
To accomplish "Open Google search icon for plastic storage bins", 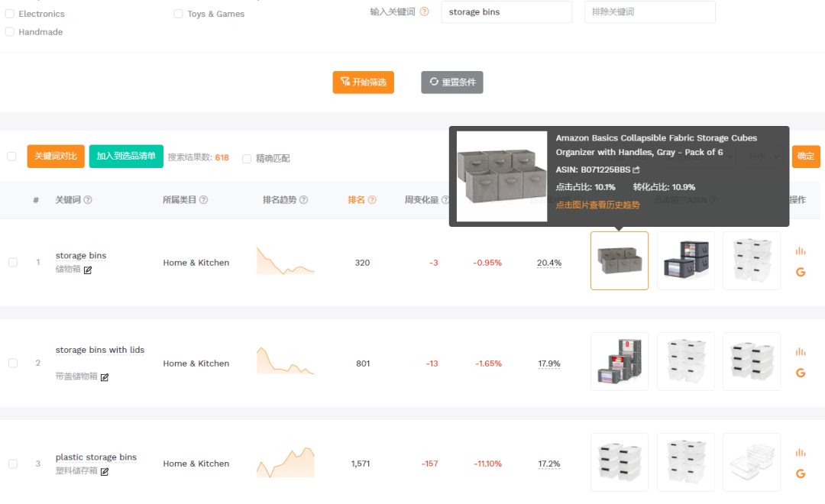I will 801,473.
